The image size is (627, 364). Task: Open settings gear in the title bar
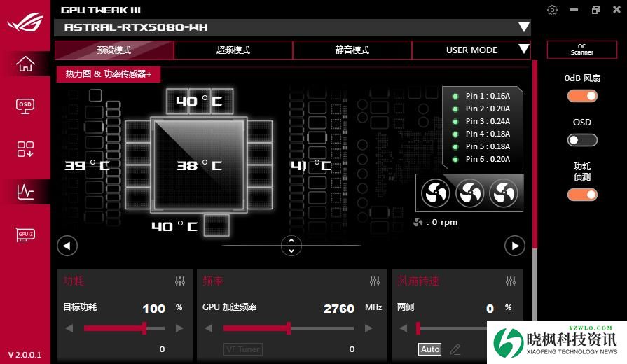(x=553, y=10)
